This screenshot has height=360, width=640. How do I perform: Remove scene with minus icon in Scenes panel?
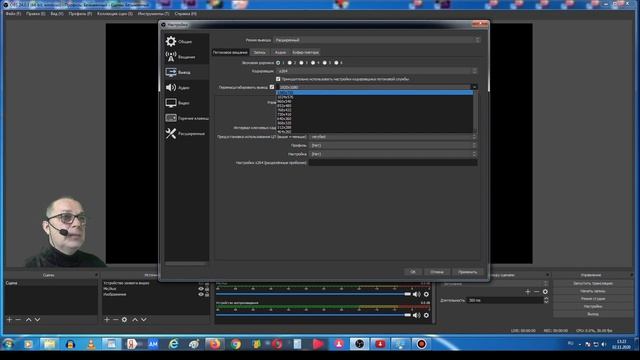click(18, 320)
